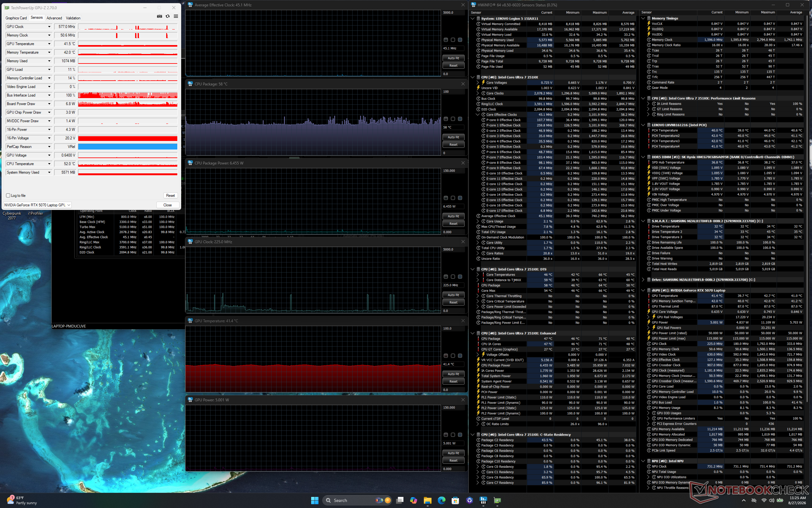Click the GPU-Z screenshot camera icon

coord(159,16)
